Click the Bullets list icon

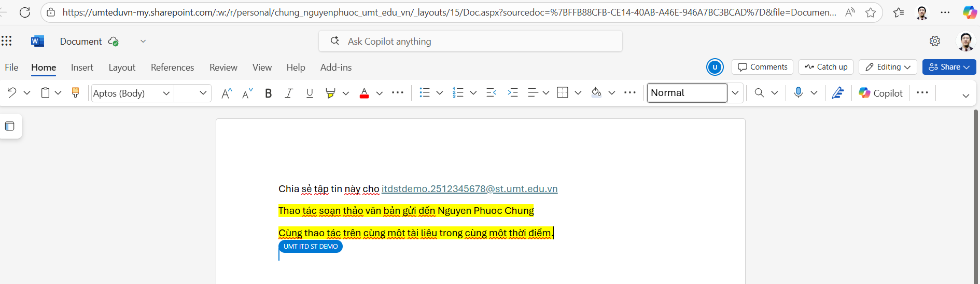coord(425,93)
